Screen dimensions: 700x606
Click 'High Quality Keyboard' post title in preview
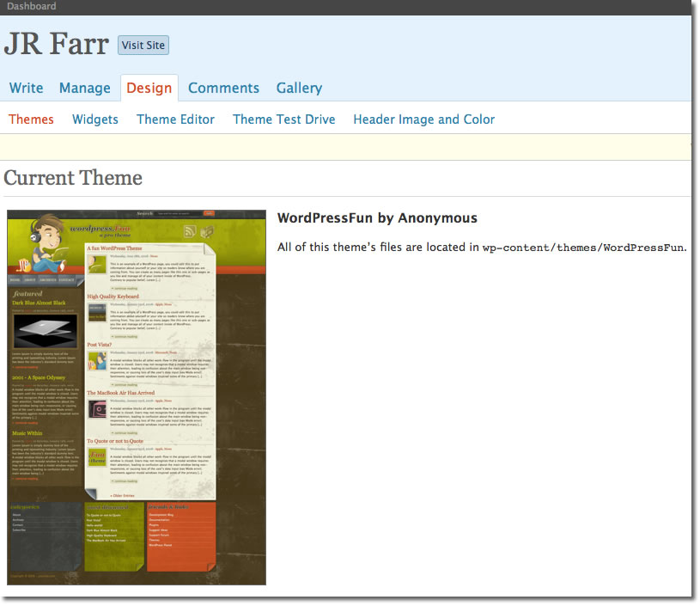click(113, 297)
